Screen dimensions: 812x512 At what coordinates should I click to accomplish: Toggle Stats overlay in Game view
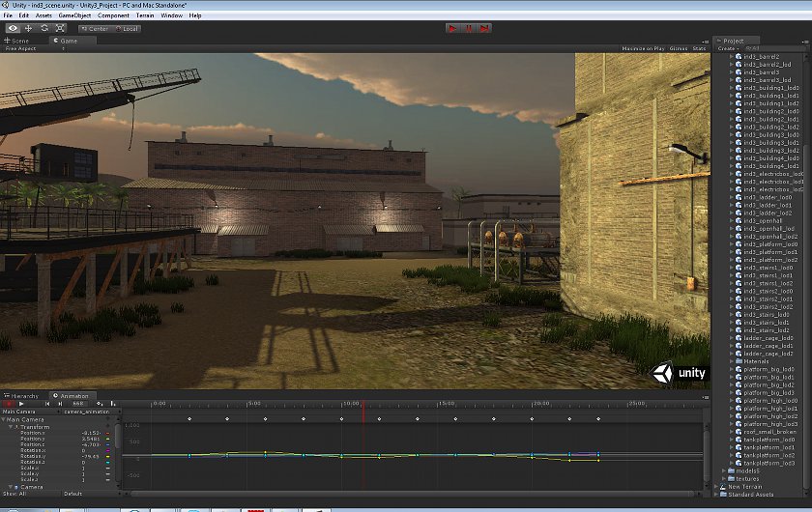(699, 48)
